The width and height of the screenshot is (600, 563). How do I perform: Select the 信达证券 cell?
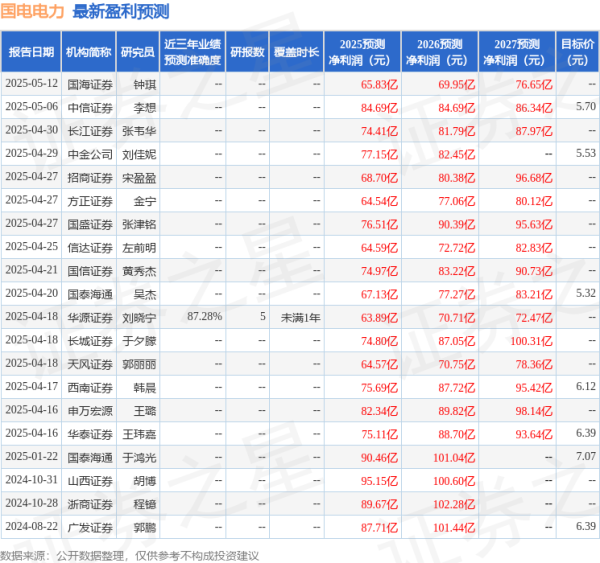coord(90,248)
